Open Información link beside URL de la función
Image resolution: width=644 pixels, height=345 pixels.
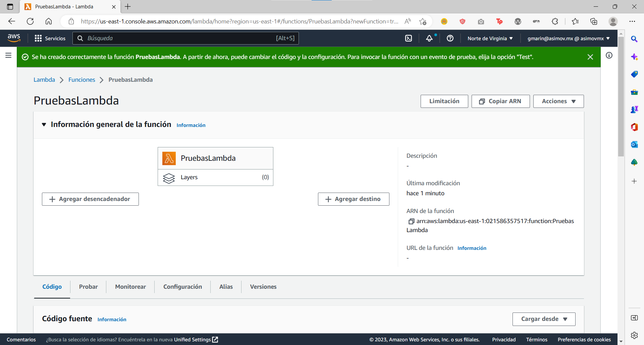pos(472,248)
